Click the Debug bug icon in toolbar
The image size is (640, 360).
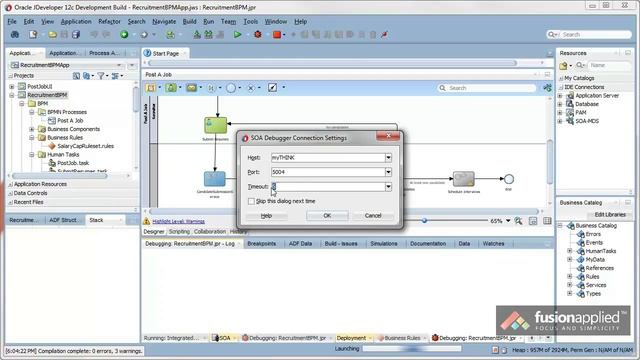[x=258, y=35]
